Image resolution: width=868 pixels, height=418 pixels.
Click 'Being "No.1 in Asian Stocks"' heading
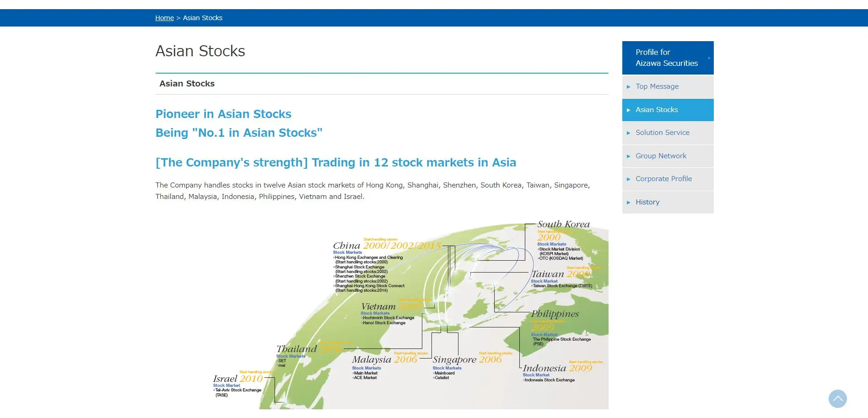point(239,133)
